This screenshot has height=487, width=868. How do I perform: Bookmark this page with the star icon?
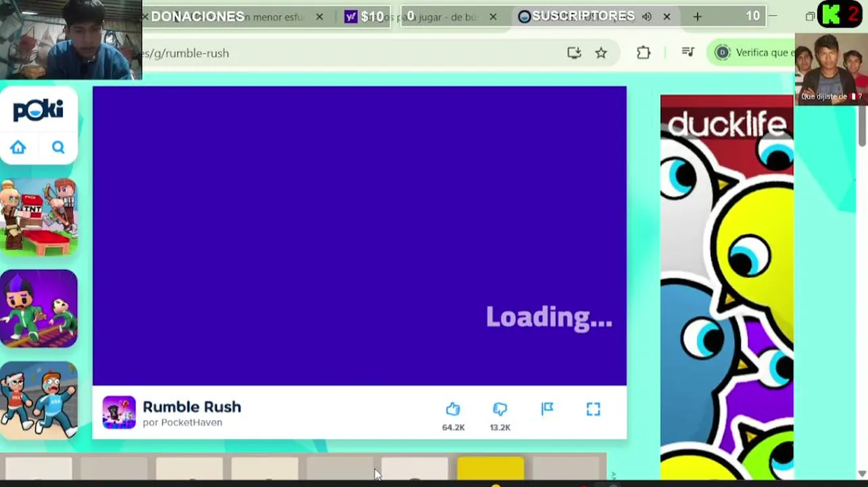(x=601, y=53)
